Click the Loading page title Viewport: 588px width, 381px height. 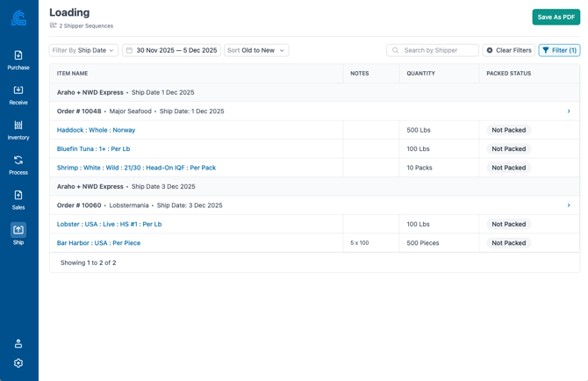(x=69, y=12)
